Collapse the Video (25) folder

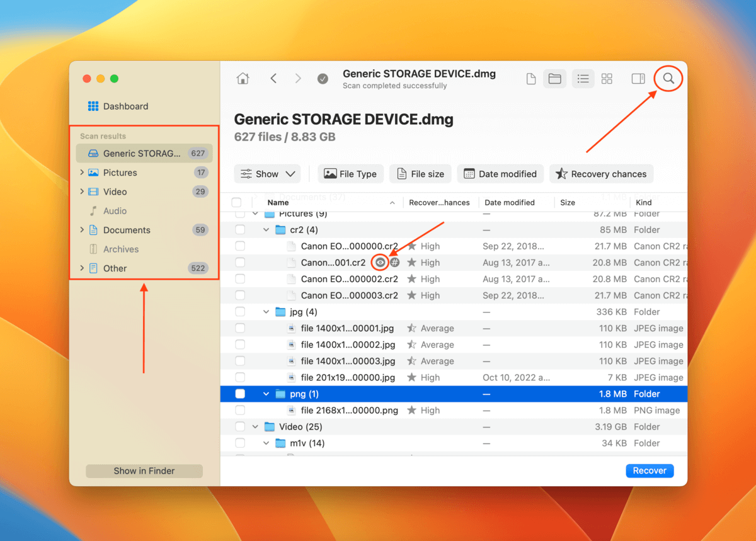pyautogui.click(x=255, y=426)
